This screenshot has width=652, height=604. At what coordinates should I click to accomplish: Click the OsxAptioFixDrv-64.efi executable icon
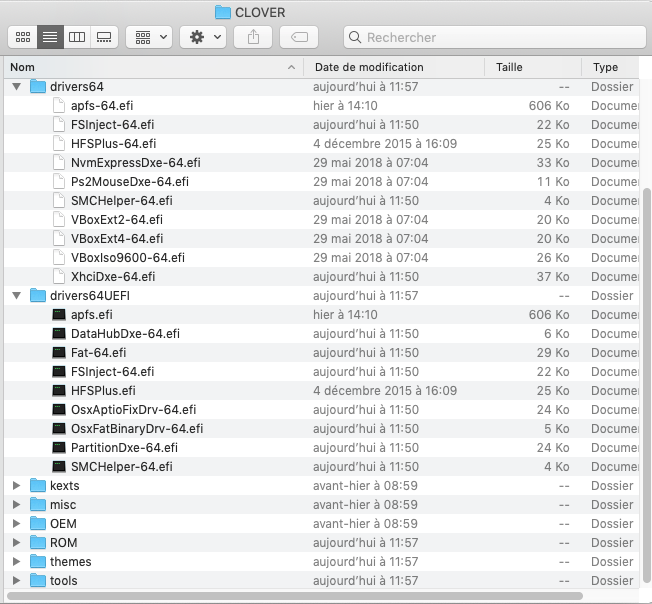click(x=59, y=410)
